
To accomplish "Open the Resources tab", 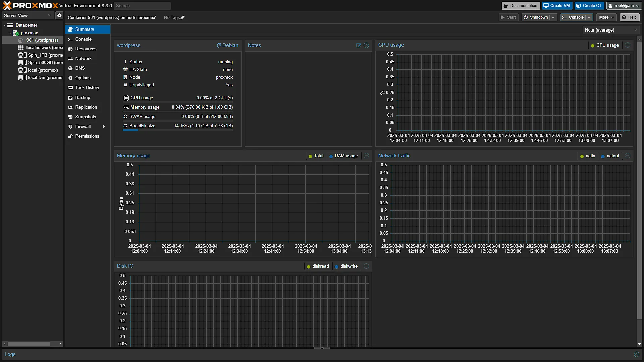I will click(x=88, y=49).
